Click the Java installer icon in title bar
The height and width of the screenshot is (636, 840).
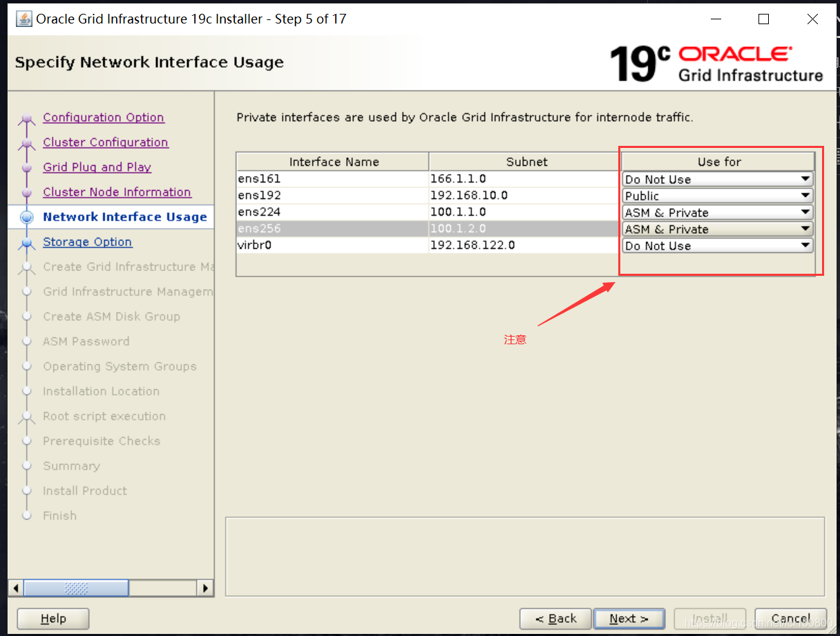(24, 19)
